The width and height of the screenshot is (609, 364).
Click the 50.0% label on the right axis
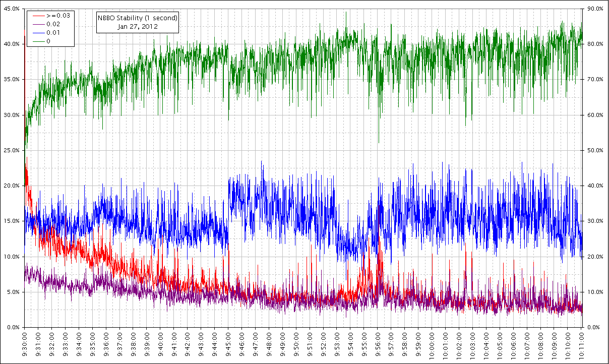(595, 150)
